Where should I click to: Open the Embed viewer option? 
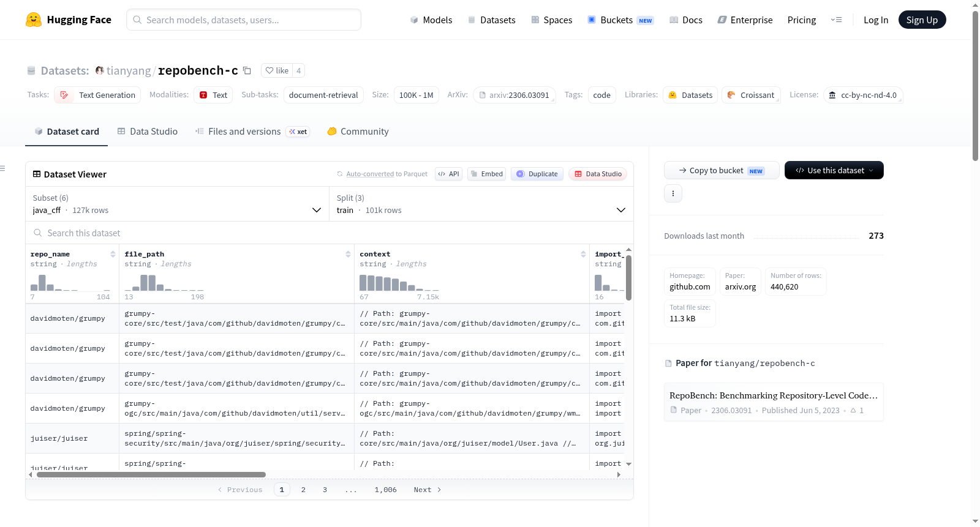point(487,174)
